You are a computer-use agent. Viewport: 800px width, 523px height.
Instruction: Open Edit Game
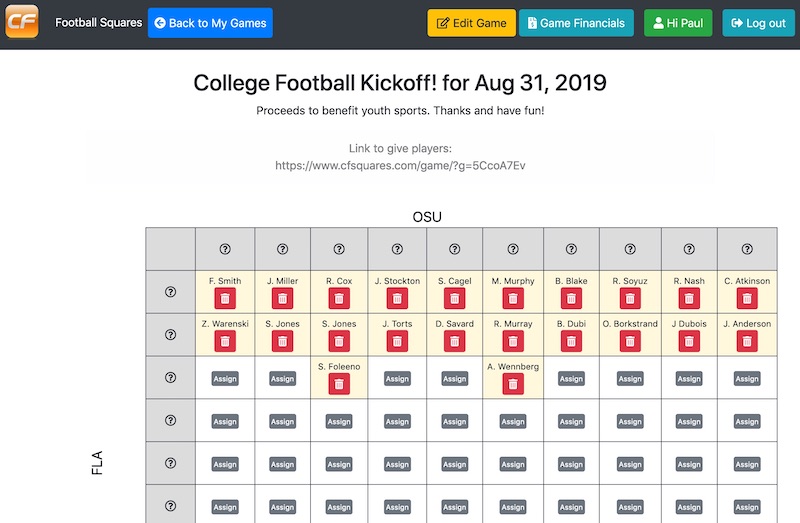point(471,23)
